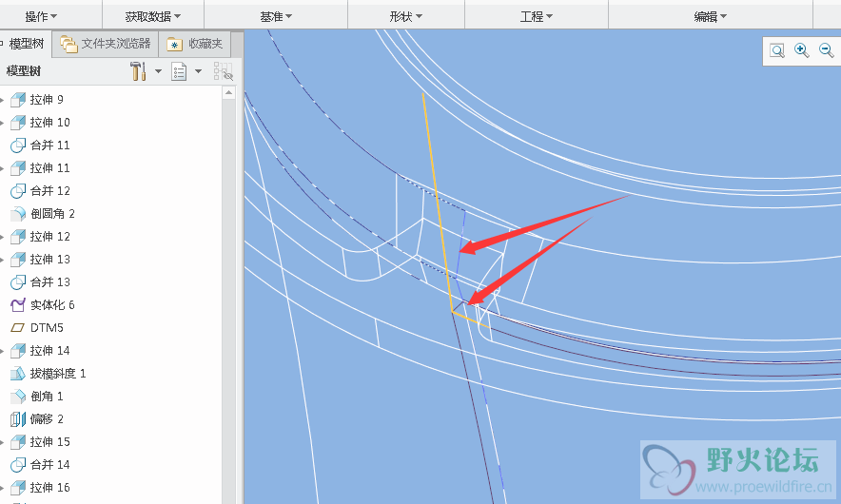Select the 合并 14 label text
Screen dimensions: 841x504
(x=49, y=464)
